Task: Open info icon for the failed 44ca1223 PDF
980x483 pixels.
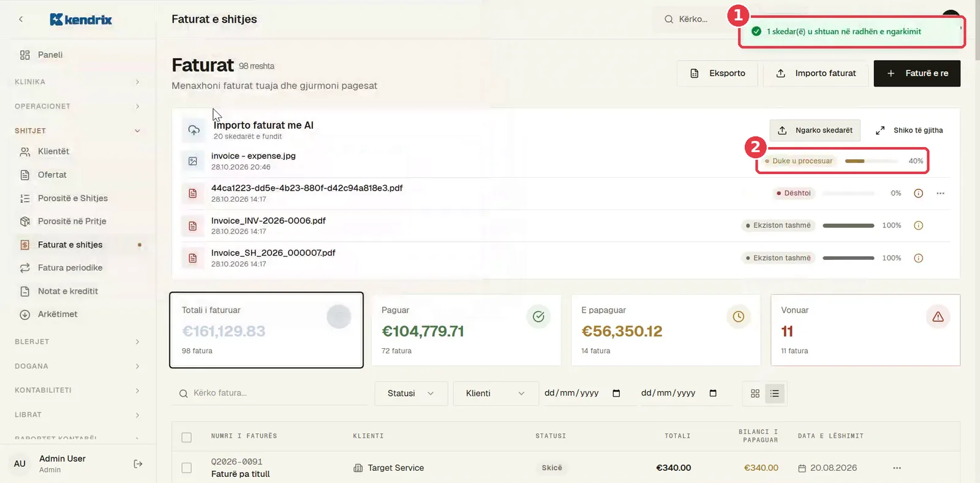Action: [918, 193]
